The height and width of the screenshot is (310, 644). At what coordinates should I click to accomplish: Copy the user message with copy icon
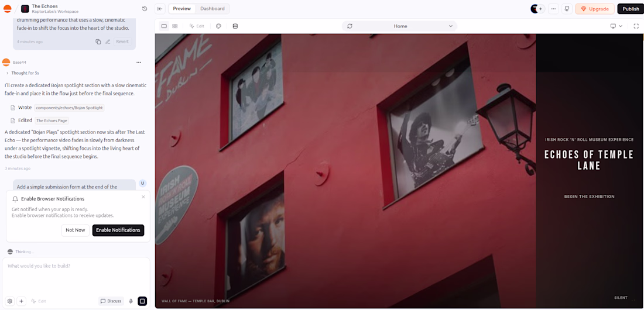[x=98, y=42]
